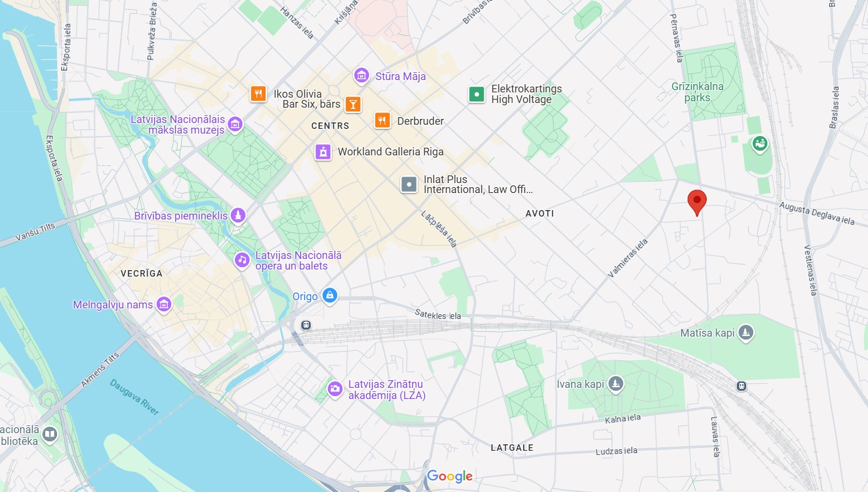Click the Grīziņkalna parks label

click(697, 92)
